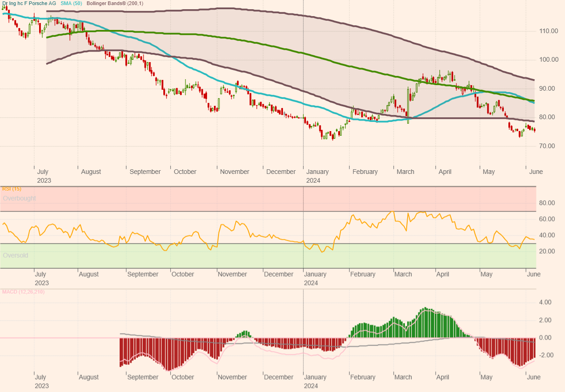
Task: Click the 20.00 value on RSI axis
Action: [547, 251]
